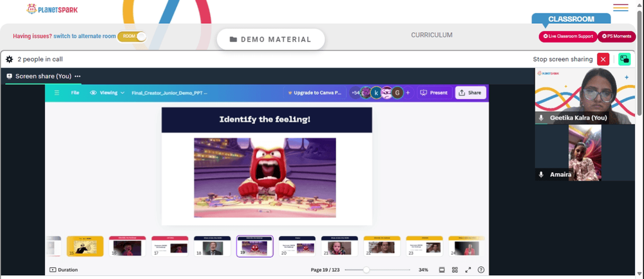
Task: Click the Final_Creator_Junior_Demo_PPT file name
Action: [169, 93]
